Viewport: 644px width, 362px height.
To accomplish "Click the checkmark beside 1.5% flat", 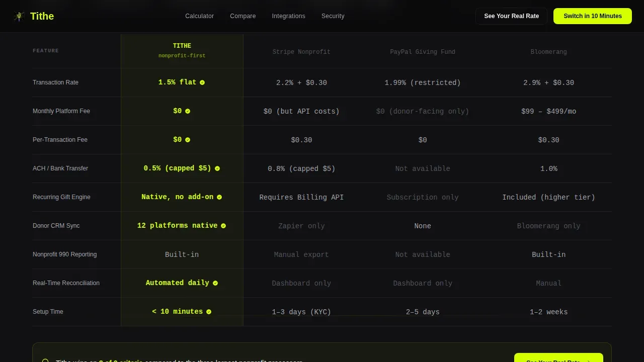I will pos(202,82).
